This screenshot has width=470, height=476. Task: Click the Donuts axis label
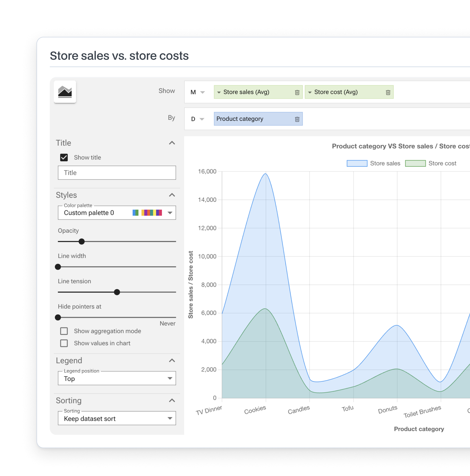388,410
